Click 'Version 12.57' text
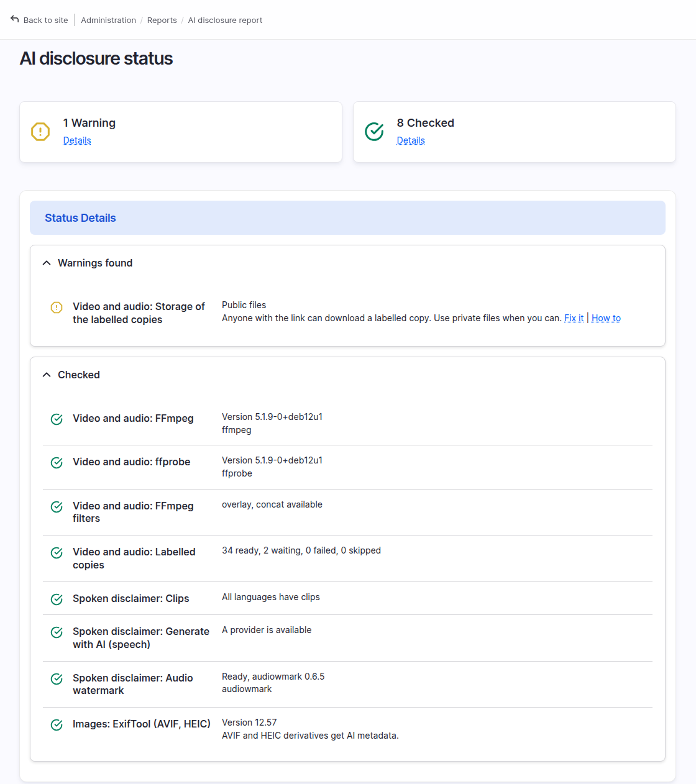 point(249,722)
